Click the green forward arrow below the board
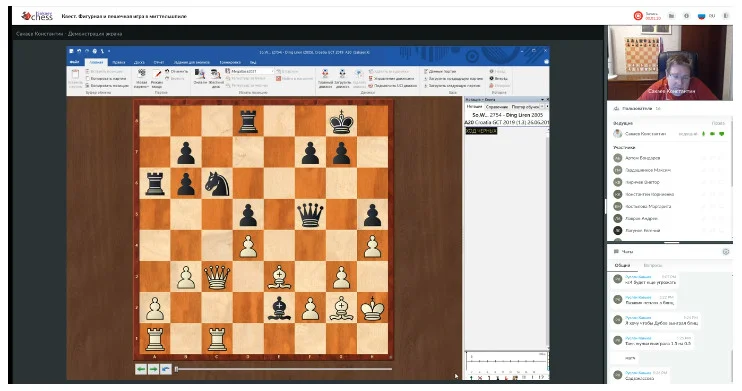 (153, 369)
